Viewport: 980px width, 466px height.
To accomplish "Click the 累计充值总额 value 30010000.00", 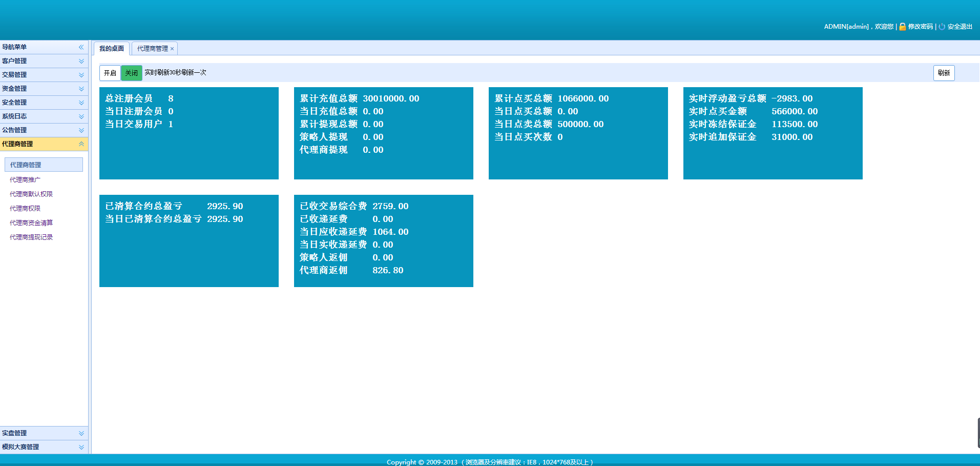I will point(391,98).
